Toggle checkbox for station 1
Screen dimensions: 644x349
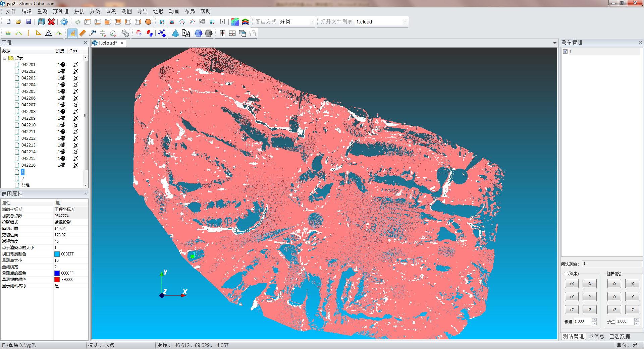566,52
